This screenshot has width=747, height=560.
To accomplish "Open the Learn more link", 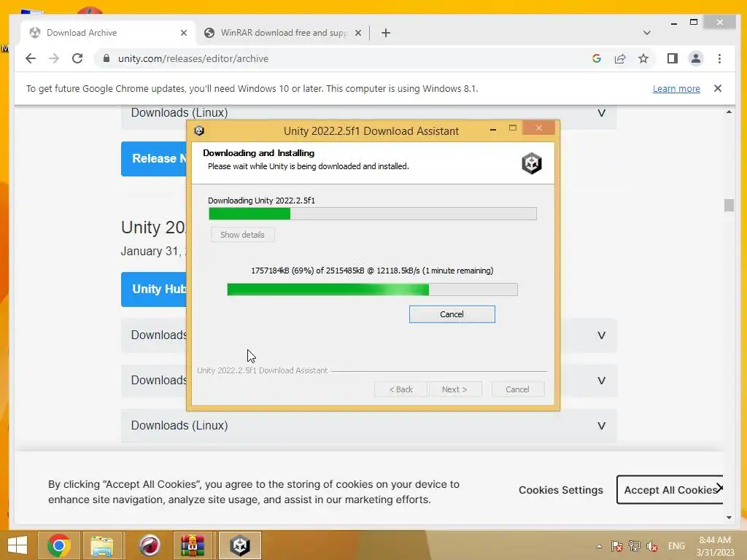I will tap(676, 88).
